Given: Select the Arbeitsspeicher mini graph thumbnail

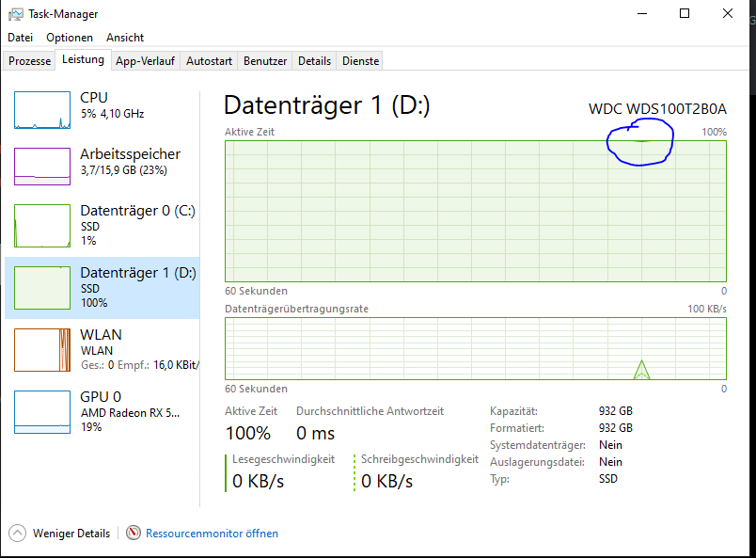Looking at the screenshot, I should coord(42,167).
